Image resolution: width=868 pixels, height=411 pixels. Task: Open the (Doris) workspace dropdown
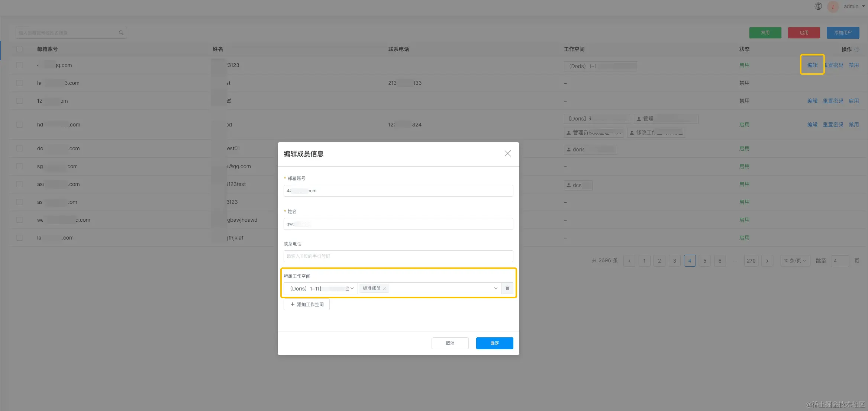pos(320,288)
